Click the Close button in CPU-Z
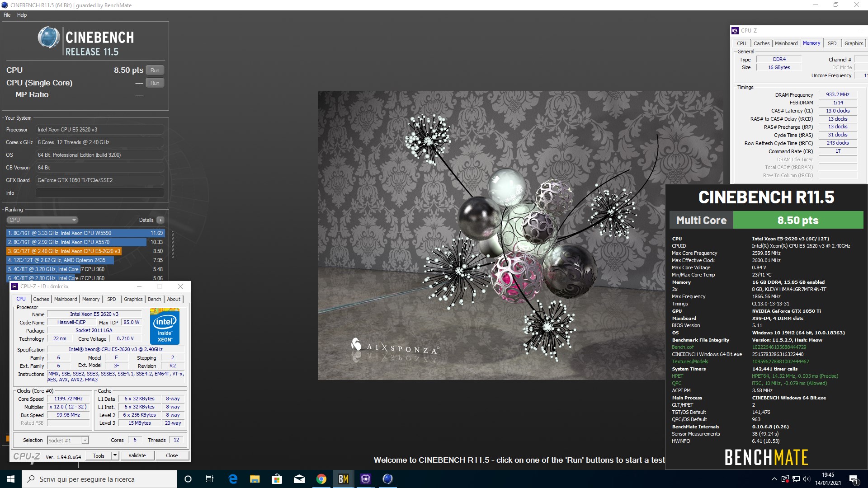Viewport: 868px width, 488px height. point(172,455)
